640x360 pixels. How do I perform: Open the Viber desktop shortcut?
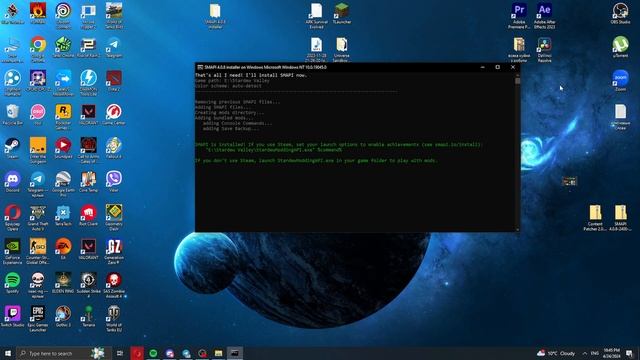pyautogui.click(x=113, y=182)
